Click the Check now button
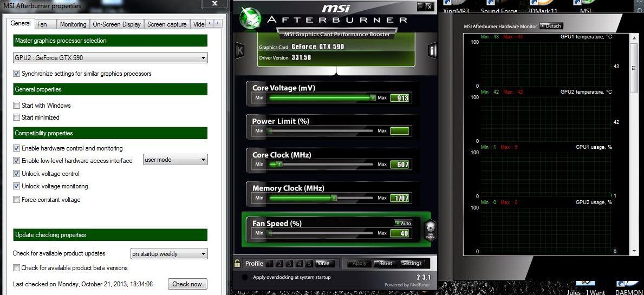Screen dimensions: 644x295 click(x=187, y=284)
